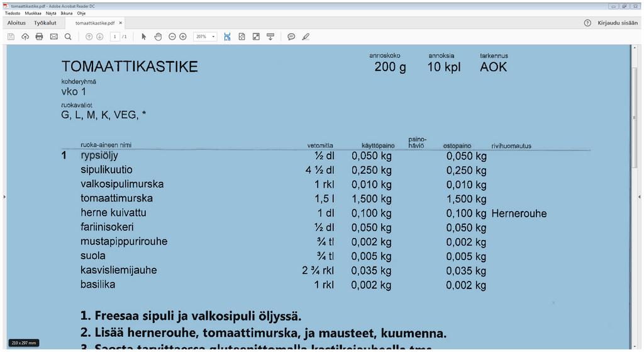
Task: Expand the left navigation pane arrow
Action: 4,197
